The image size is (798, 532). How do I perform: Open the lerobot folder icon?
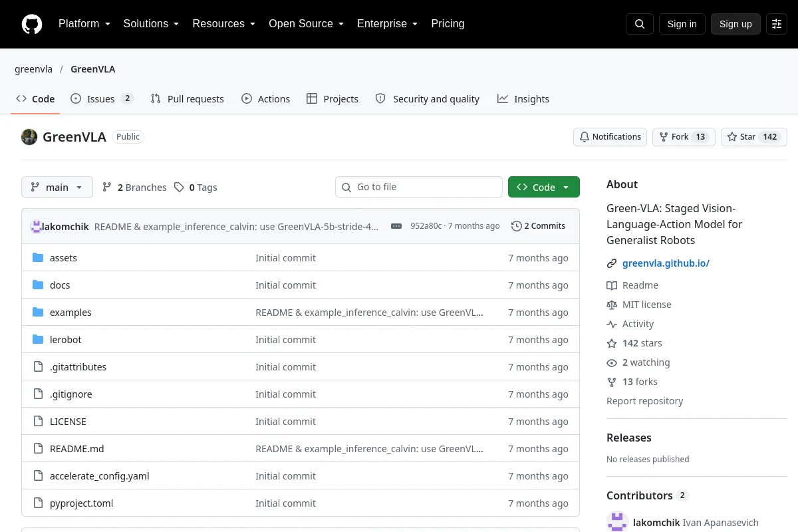pos(38,340)
